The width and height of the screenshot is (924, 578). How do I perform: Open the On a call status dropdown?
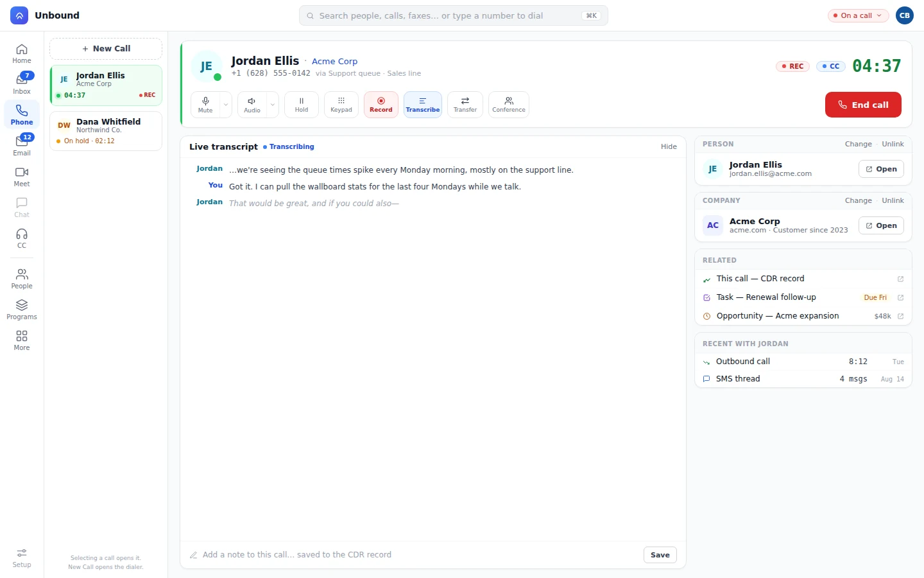(858, 15)
